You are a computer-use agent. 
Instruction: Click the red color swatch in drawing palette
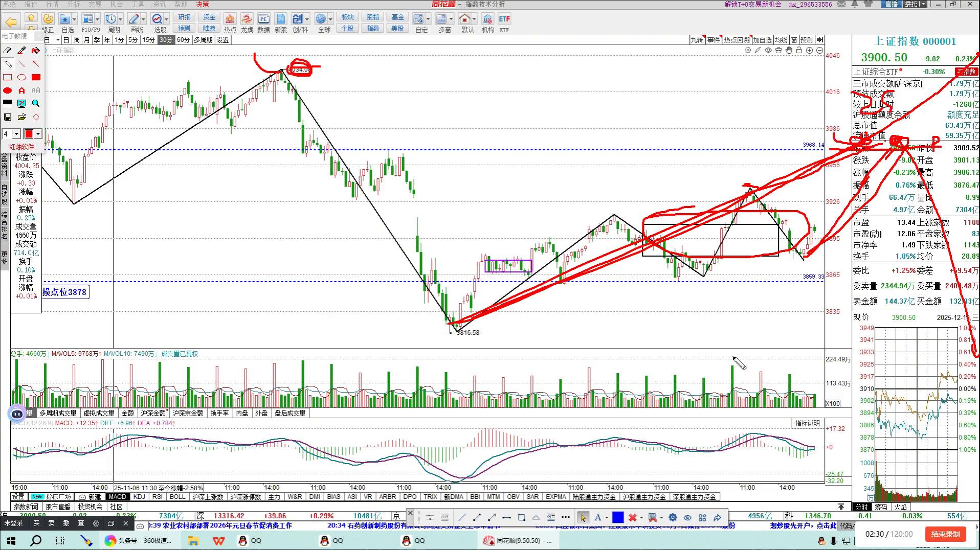coord(29,134)
